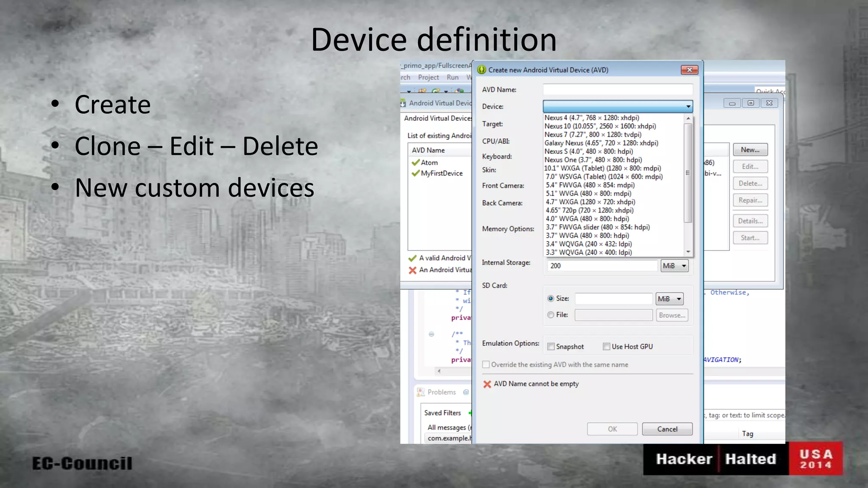Click the AVD Name text field
Image resolution: width=868 pixels, height=488 pixels.
pos(618,89)
